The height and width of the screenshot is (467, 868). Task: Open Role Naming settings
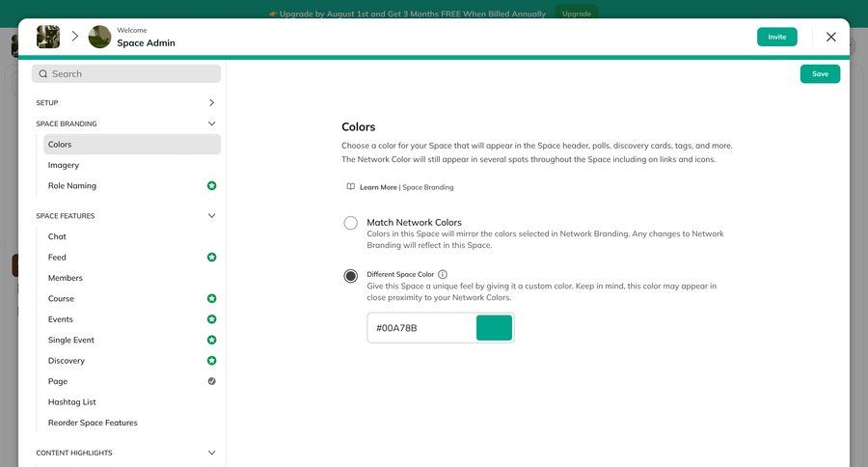[x=72, y=185]
